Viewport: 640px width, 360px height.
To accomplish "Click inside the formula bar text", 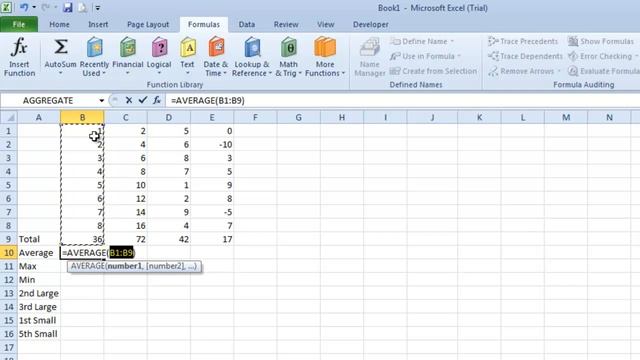I will pyautogui.click(x=208, y=100).
